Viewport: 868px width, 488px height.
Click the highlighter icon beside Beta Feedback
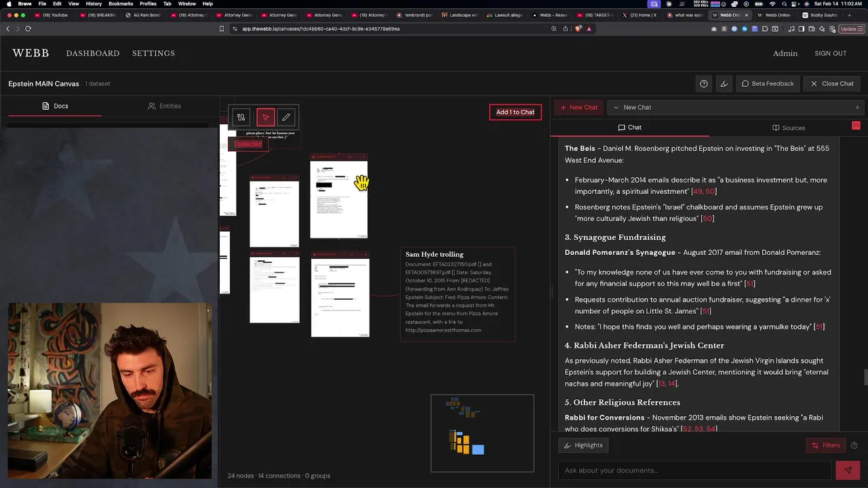click(724, 83)
